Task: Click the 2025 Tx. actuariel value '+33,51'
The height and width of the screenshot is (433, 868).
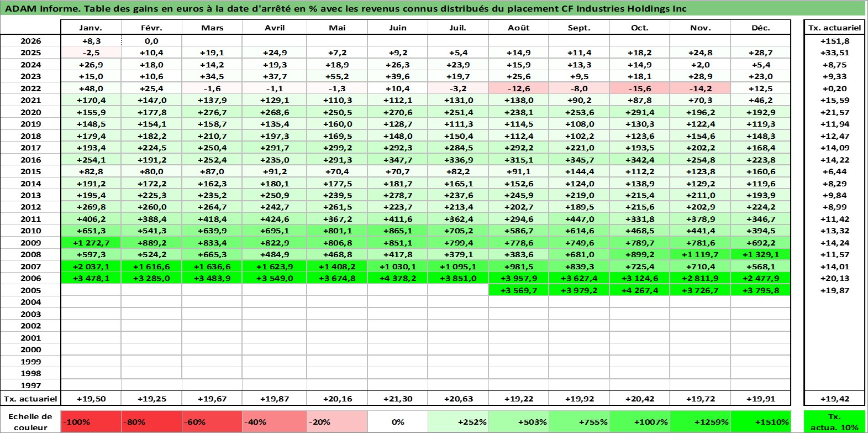Action: click(834, 53)
